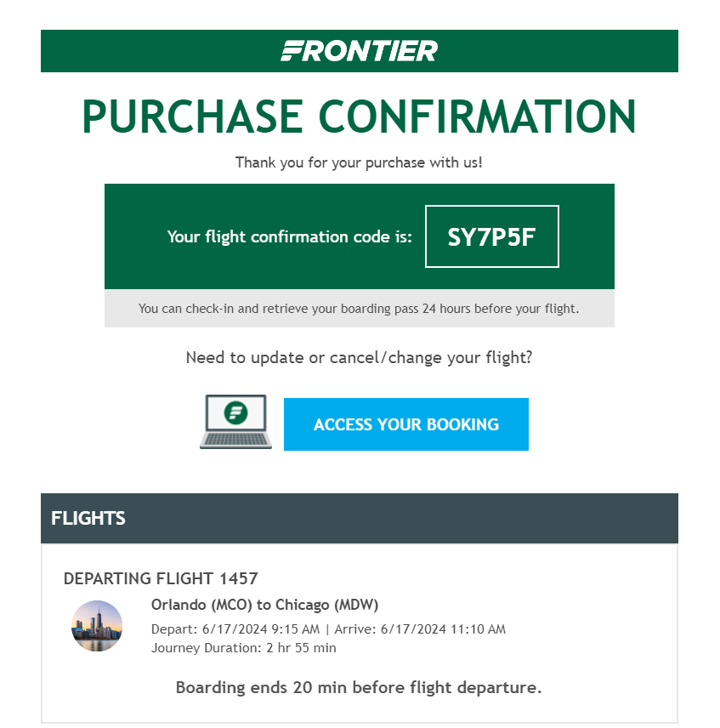Click the laptop icon beside the booking button
Viewport: 720px width, 728px height.
235,422
